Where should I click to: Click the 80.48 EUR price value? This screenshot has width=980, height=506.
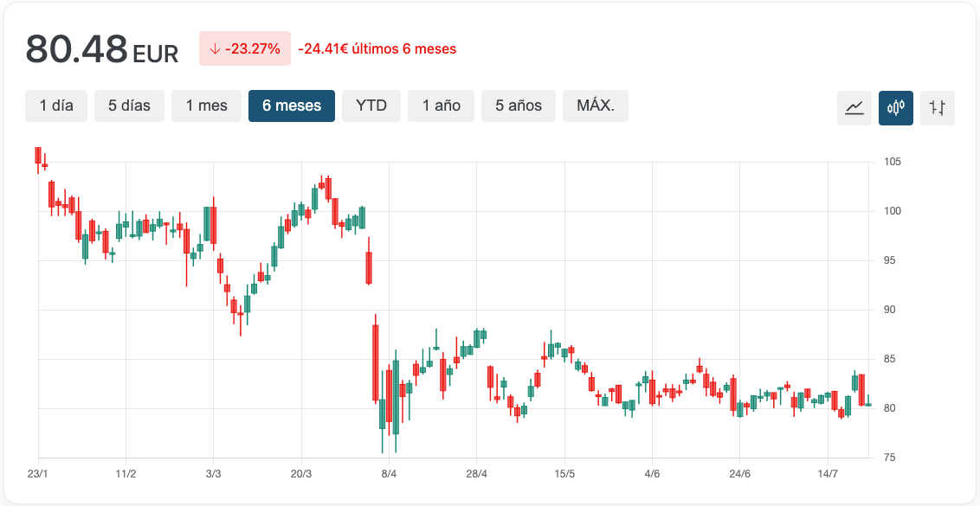point(101,49)
